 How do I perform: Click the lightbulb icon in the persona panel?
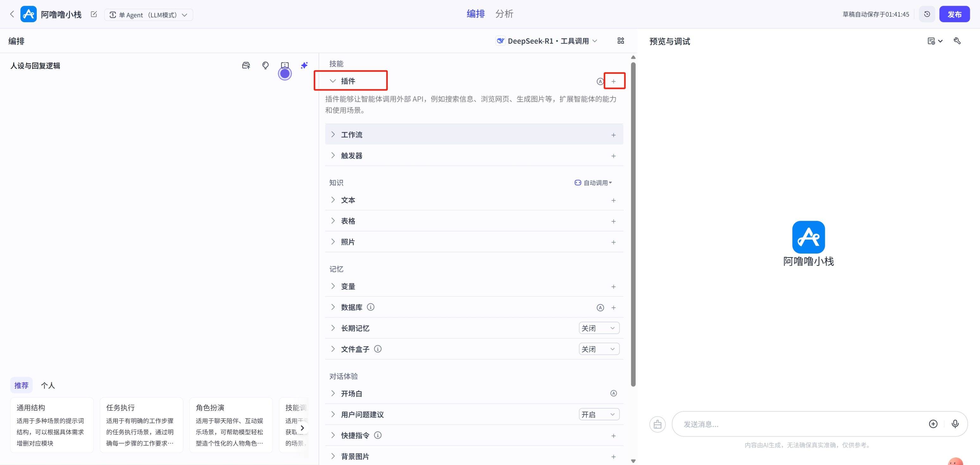point(266,66)
